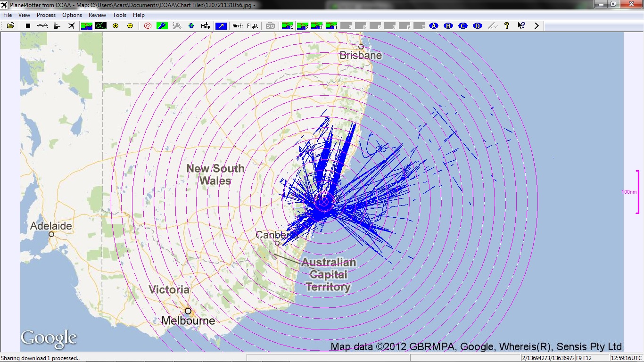Open help with the yellow question mark

click(507, 26)
